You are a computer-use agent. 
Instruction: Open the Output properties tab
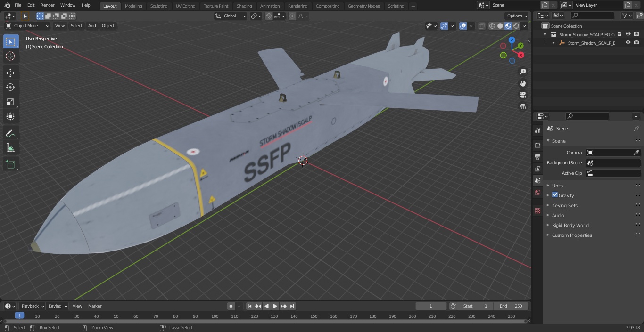(x=537, y=157)
